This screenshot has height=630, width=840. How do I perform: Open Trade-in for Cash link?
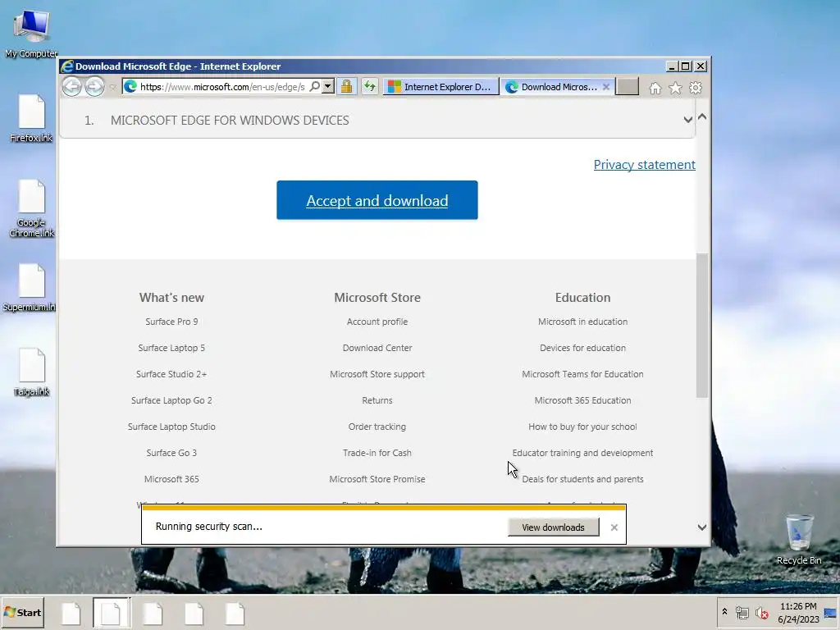(x=377, y=453)
